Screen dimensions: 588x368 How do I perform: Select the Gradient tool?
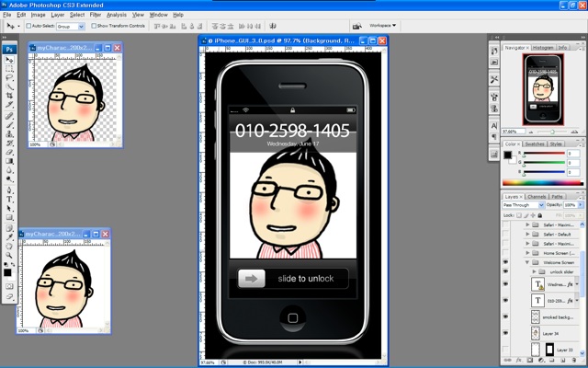(9, 161)
